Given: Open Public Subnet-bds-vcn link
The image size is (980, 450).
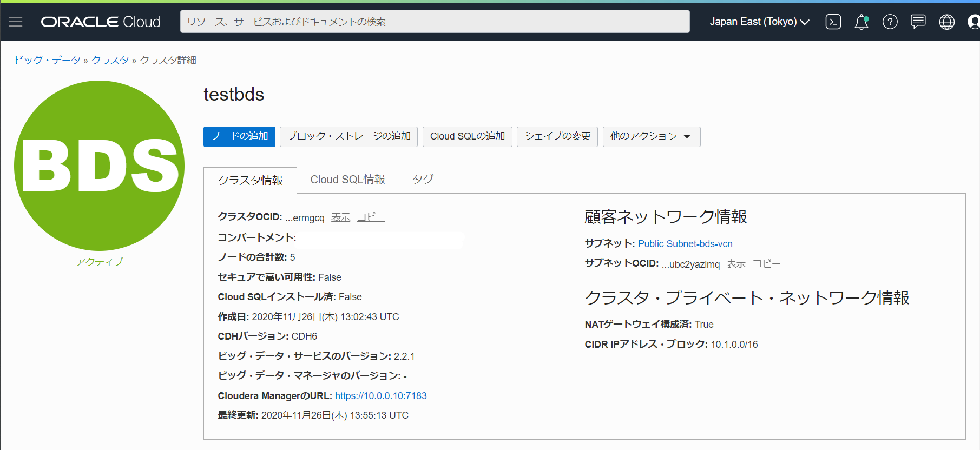Looking at the screenshot, I should point(685,244).
